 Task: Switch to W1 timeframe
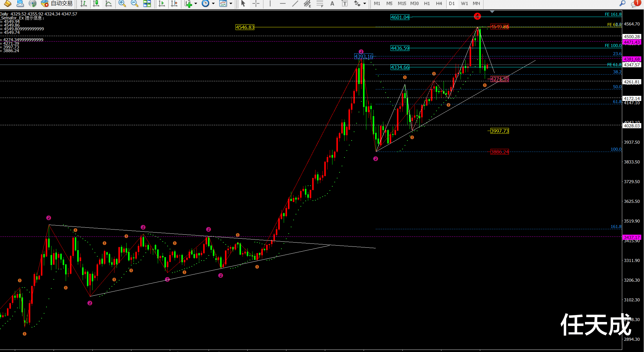pos(464,4)
